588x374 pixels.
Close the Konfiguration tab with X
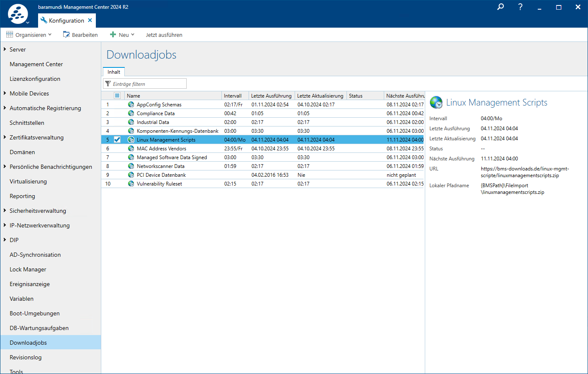(90, 21)
